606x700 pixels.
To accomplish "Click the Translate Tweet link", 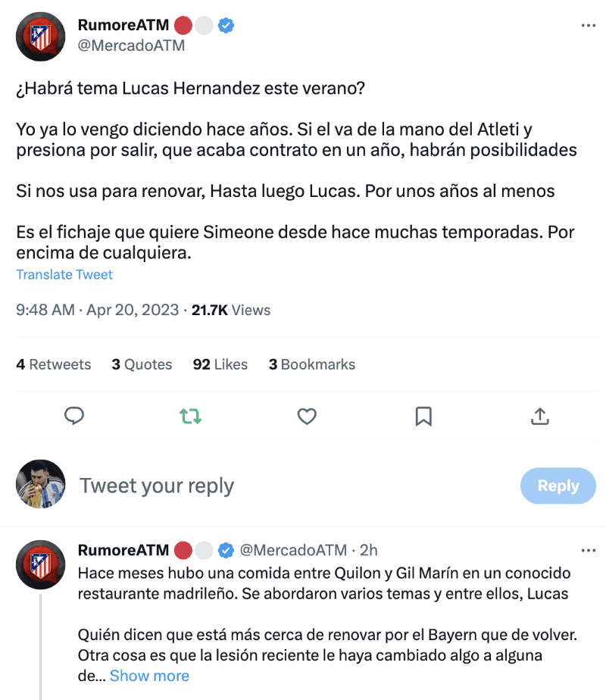I will (64, 274).
